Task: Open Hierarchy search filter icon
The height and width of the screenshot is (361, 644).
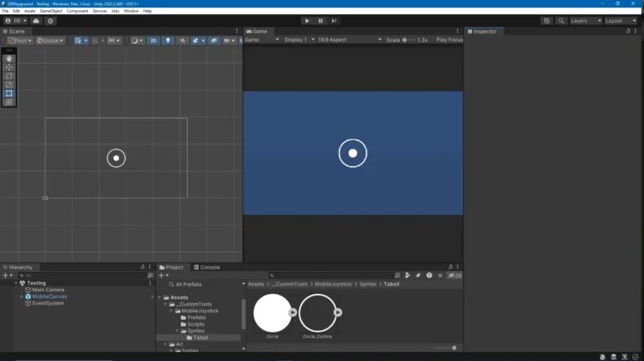Action: (x=150, y=275)
